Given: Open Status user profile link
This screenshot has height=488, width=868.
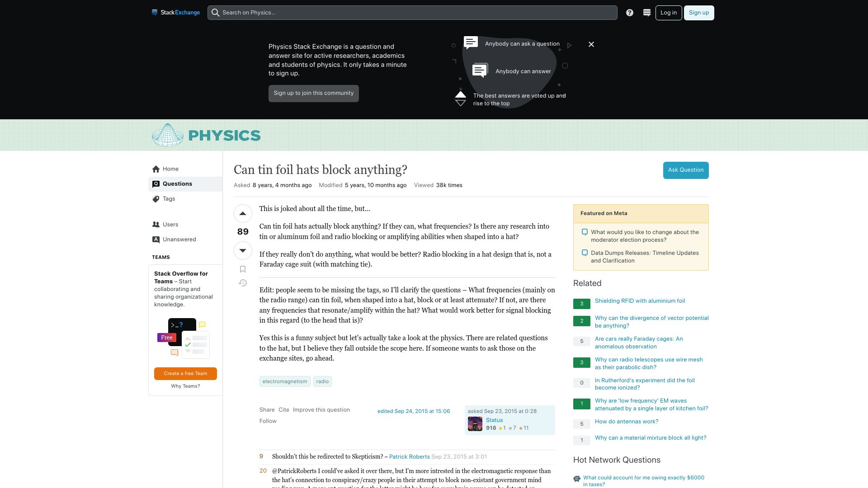Looking at the screenshot, I should (495, 420).
